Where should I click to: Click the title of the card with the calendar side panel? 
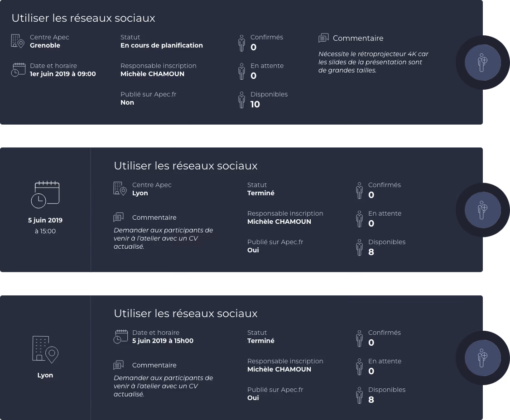(185, 165)
